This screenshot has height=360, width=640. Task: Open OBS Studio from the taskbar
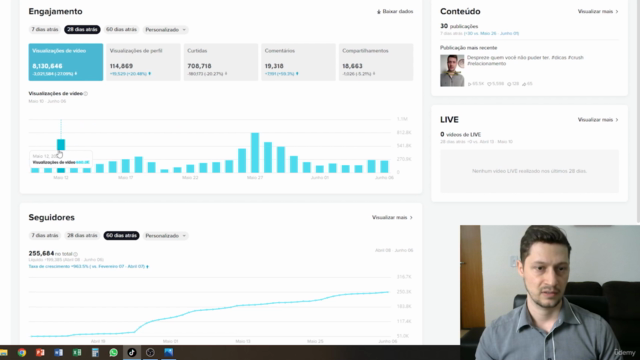[x=150, y=353]
